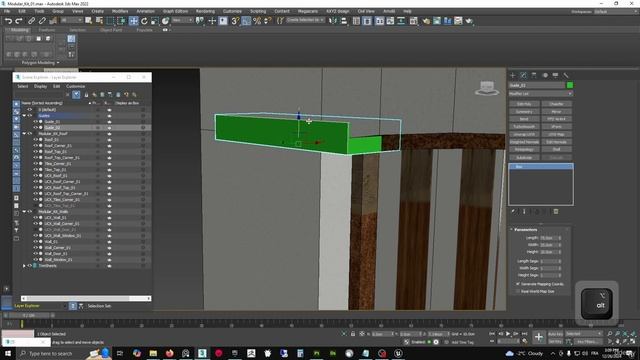Click the Symmetry modifier button
This screenshot has width=640, height=360.
tap(524, 111)
